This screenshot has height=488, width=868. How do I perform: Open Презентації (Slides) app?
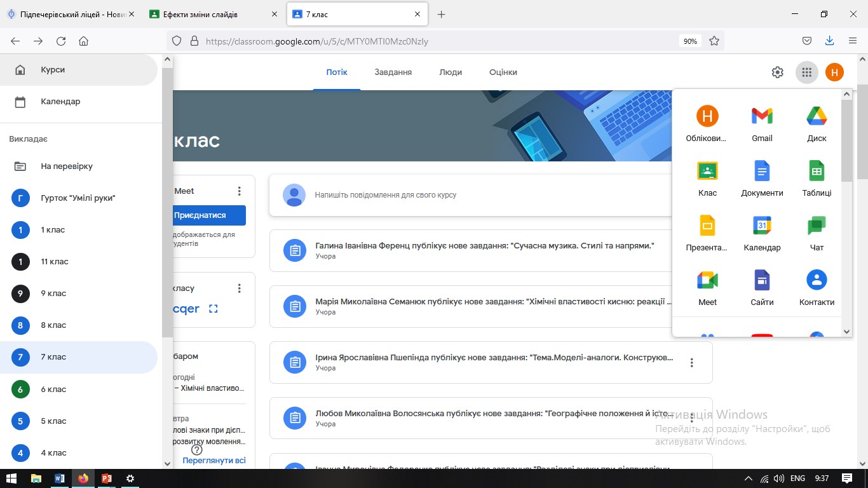pyautogui.click(x=707, y=233)
